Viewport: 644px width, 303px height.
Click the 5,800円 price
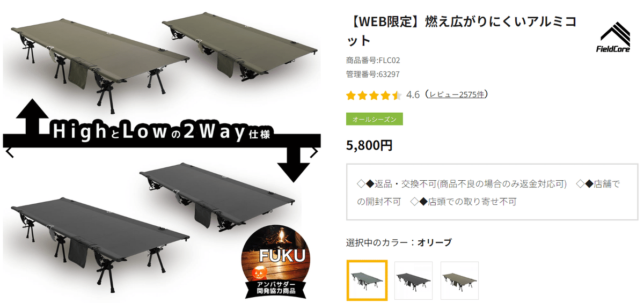(369, 145)
